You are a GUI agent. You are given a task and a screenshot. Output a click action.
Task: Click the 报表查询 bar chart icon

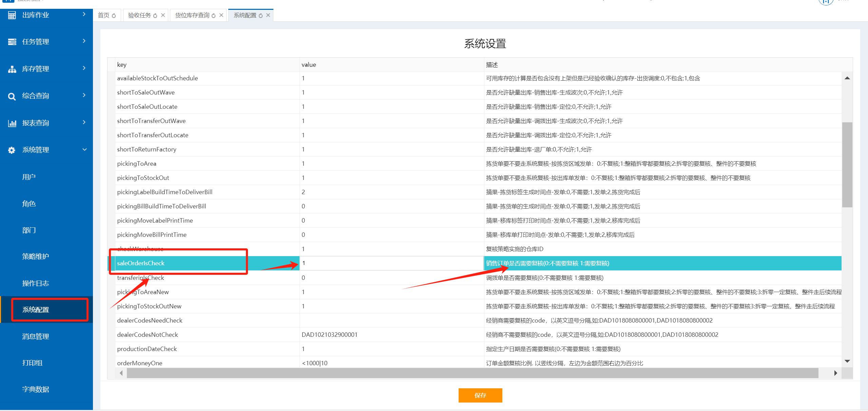tap(12, 123)
